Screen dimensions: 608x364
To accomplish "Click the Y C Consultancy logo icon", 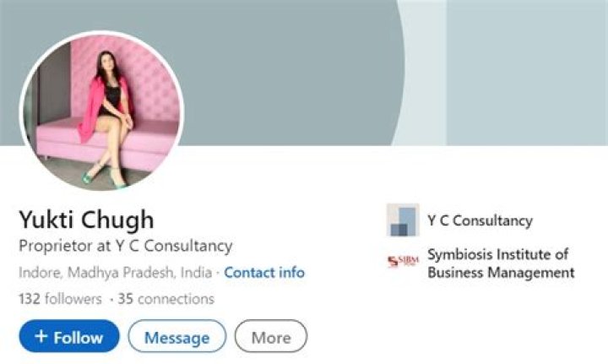I will pos(403,220).
